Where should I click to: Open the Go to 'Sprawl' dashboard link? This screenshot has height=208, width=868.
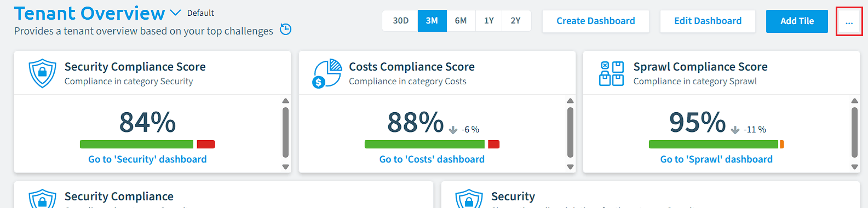coord(716,159)
